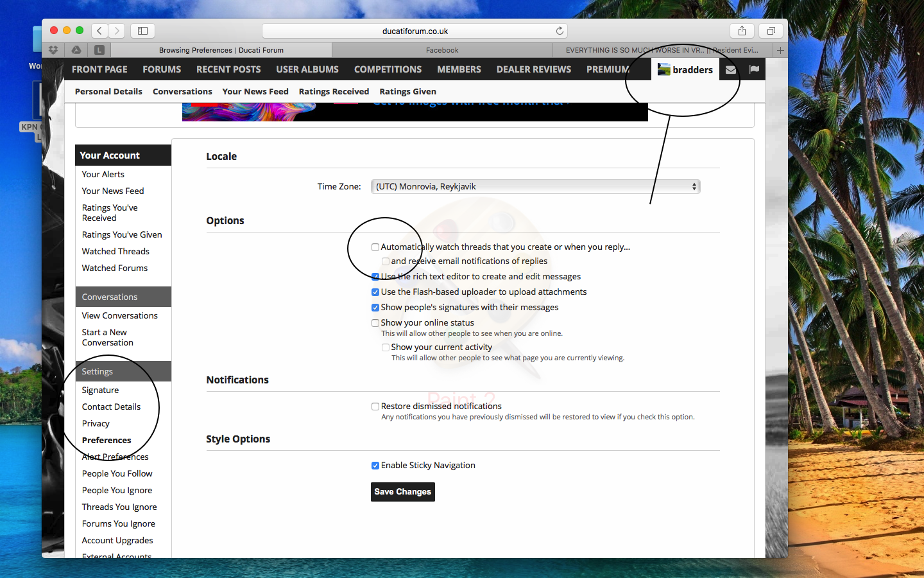Click Start a New Conversation

(x=108, y=337)
